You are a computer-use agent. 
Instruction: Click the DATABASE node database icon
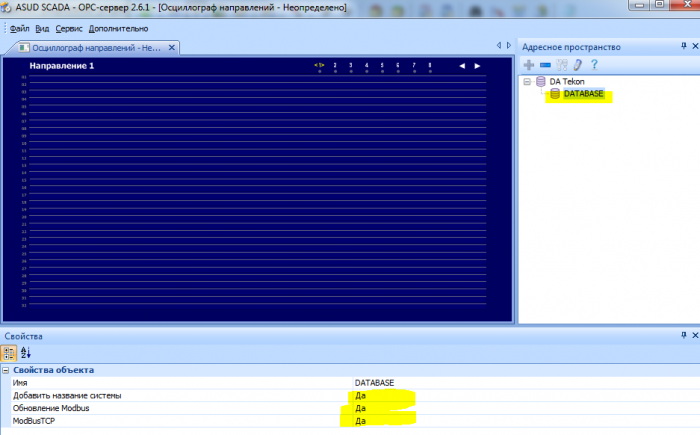pyautogui.click(x=554, y=94)
